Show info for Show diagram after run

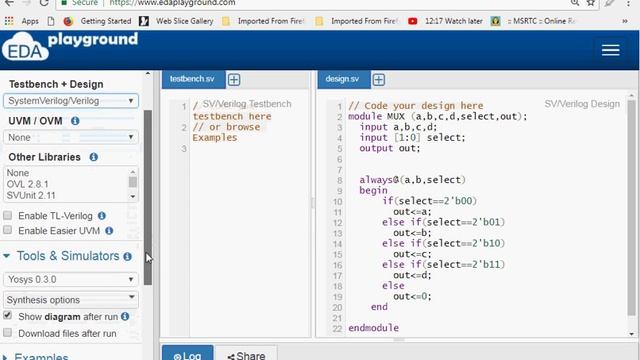coord(125,316)
